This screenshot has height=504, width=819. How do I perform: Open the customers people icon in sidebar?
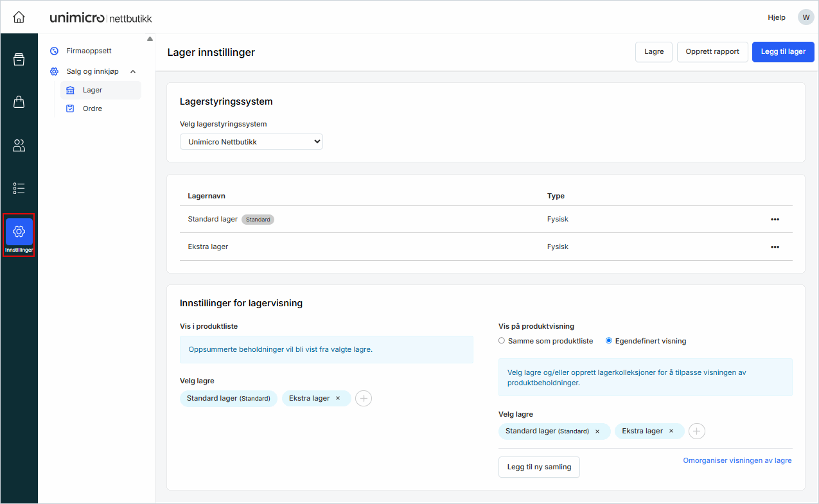click(19, 146)
